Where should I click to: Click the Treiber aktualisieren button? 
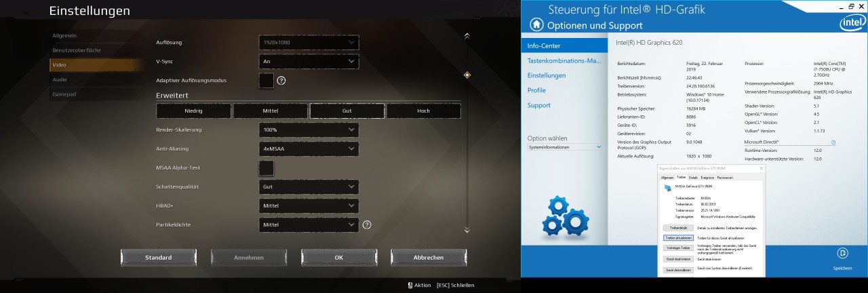[x=678, y=238]
